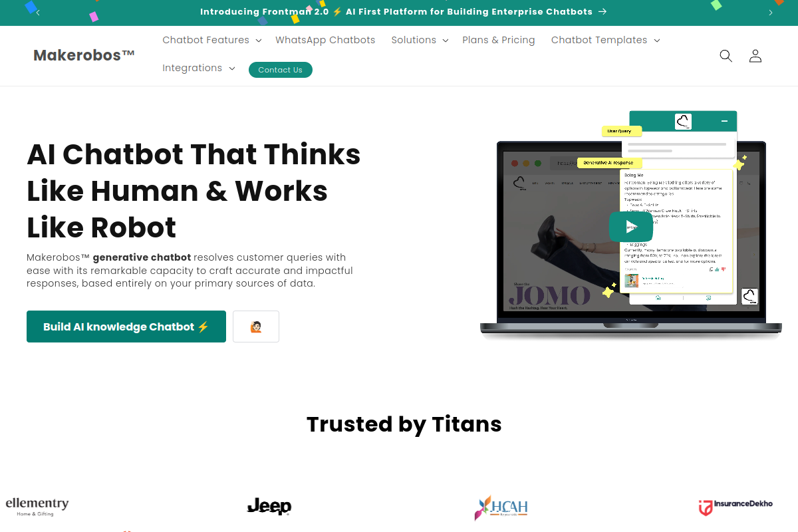This screenshot has width=798, height=532.
Task: Click the cloud logo in chat widget header
Action: pyautogui.click(x=683, y=121)
